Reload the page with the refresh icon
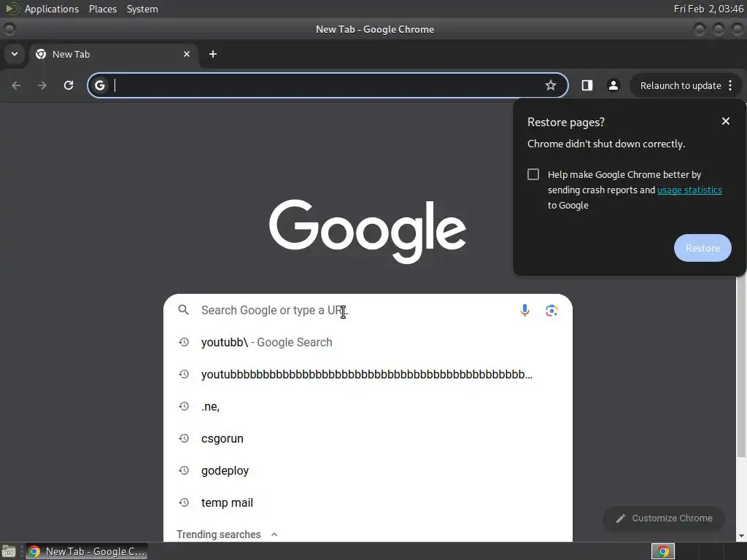This screenshot has height=560, width=747. [x=69, y=85]
